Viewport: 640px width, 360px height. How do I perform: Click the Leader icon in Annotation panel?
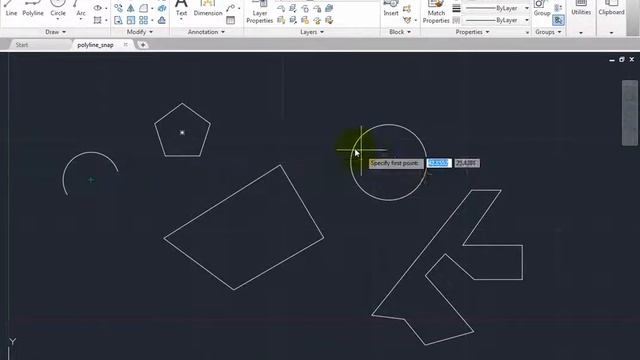tap(231, 8)
